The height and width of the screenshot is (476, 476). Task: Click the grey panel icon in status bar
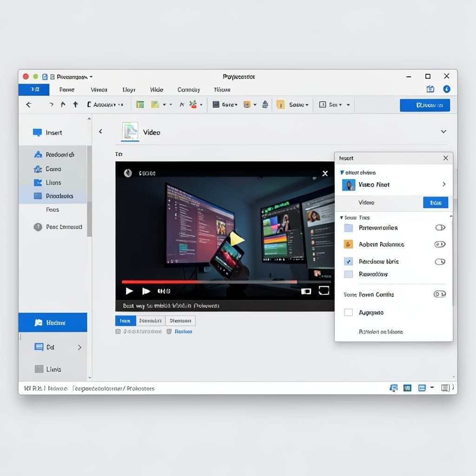445,388
